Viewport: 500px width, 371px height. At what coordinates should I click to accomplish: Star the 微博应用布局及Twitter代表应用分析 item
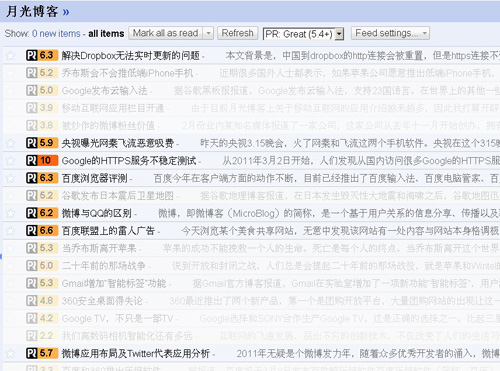click(11, 353)
